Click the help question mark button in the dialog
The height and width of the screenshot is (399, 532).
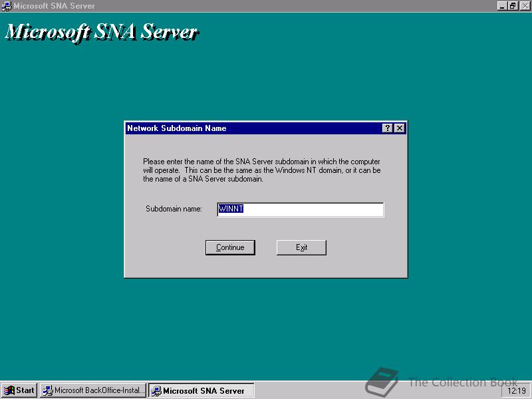point(387,128)
